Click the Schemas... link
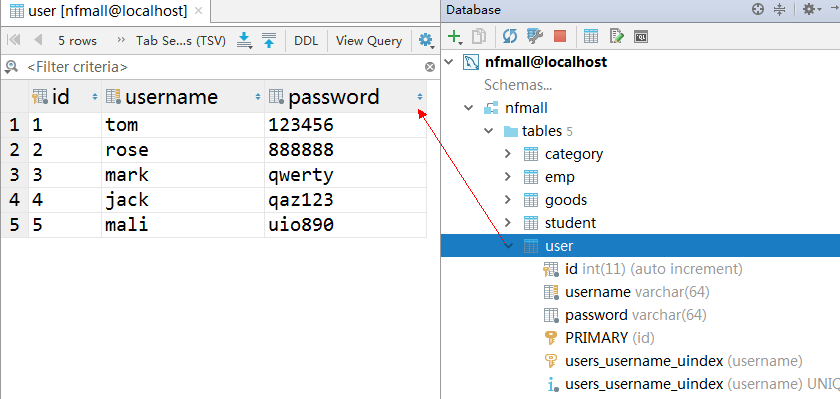 pyautogui.click(x=518, y=85)
